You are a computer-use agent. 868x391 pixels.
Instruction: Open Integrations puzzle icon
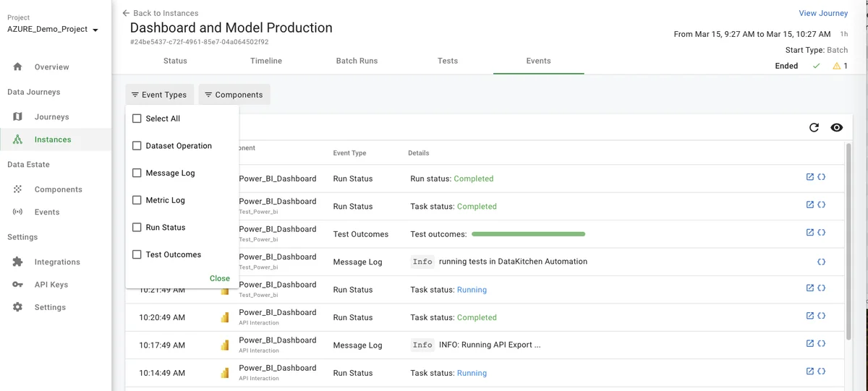18,262
